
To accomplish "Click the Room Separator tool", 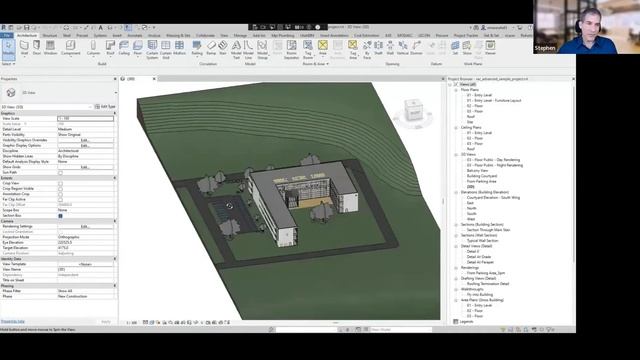I will pyautogui.click(x=291, y=49).
